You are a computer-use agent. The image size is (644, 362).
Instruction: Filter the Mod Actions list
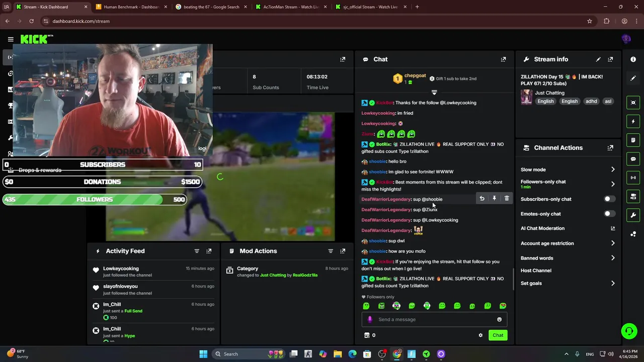tap(331, 251)
